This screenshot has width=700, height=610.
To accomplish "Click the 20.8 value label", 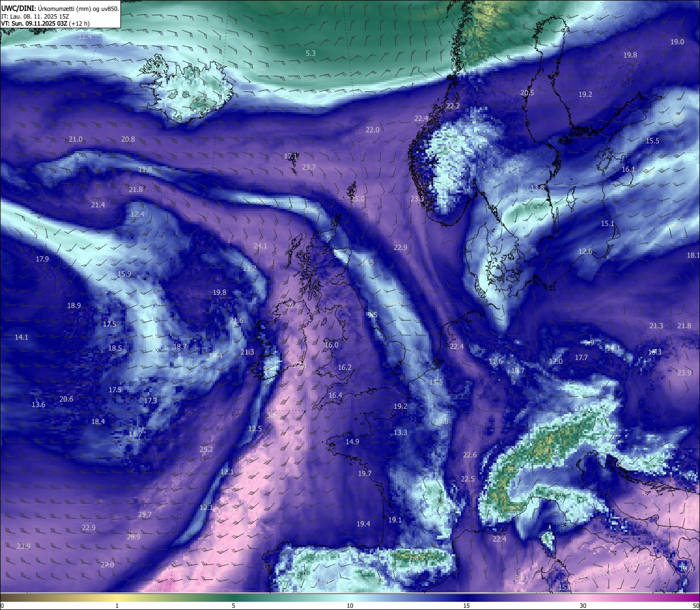I will click(x=128, y=140).
